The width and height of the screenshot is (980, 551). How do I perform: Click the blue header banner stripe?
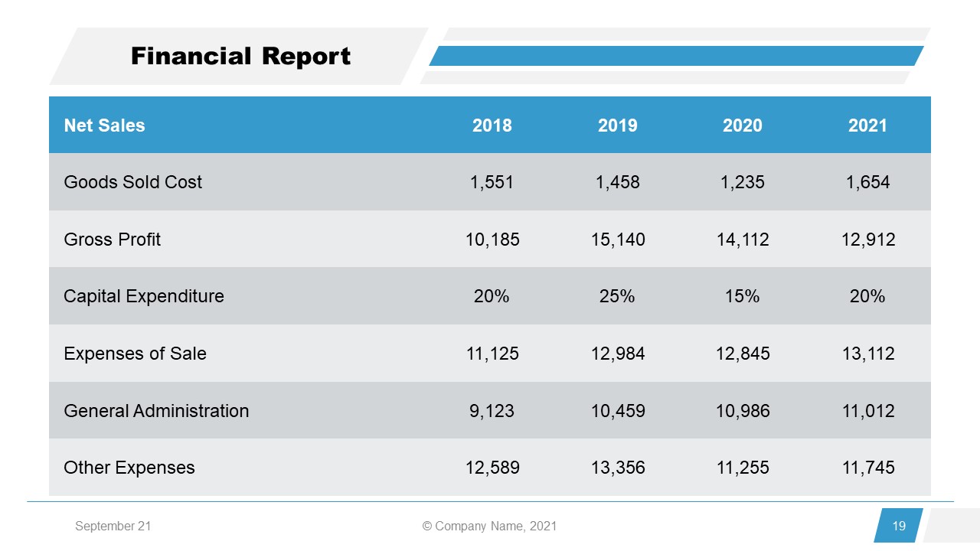click(678, 54)
